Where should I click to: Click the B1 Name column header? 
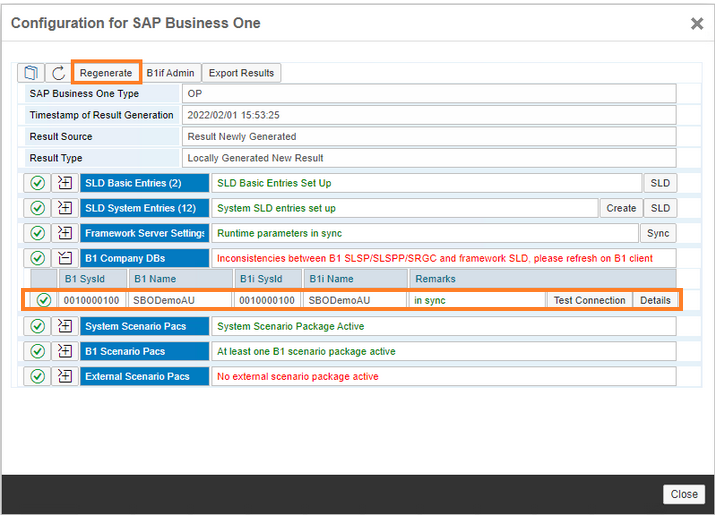[x=181, y=279]
